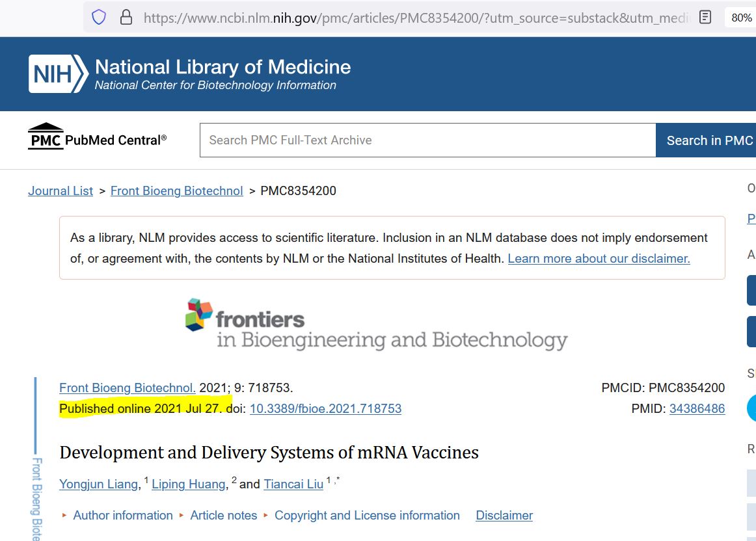
Task: Open author Yongjun Liang's link
Action: point(98,484)
